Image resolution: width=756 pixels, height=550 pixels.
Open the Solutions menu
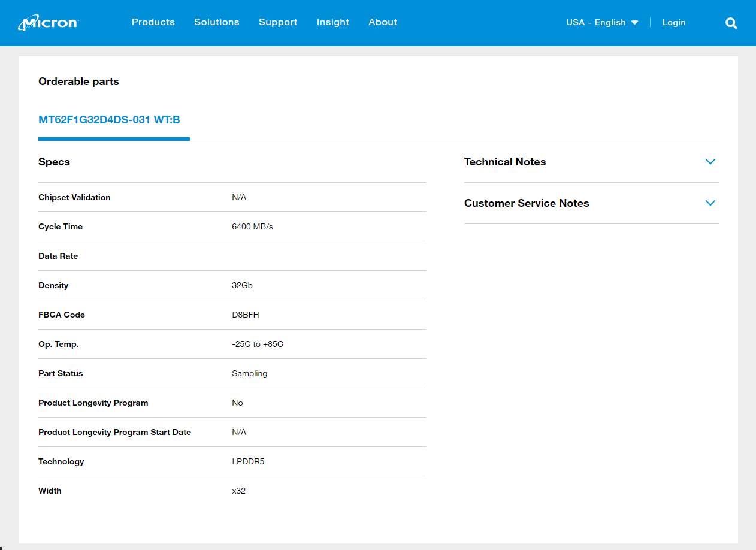tap(217, 22)
